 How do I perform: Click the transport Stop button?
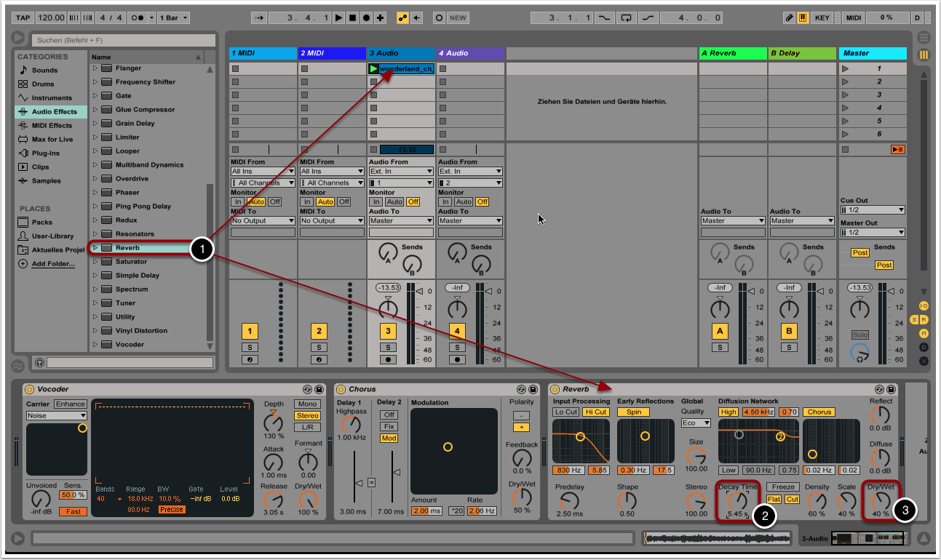pos(353,17)
